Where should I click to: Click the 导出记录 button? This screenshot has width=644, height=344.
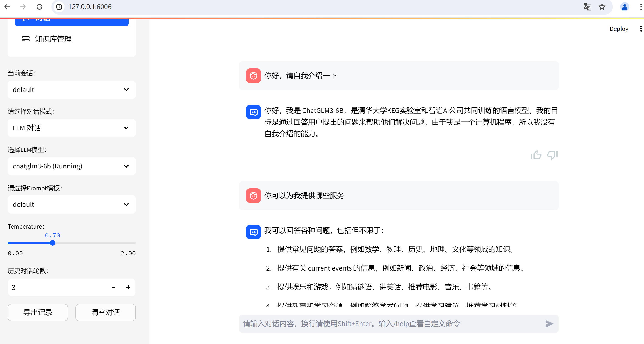tap(38, 312)
